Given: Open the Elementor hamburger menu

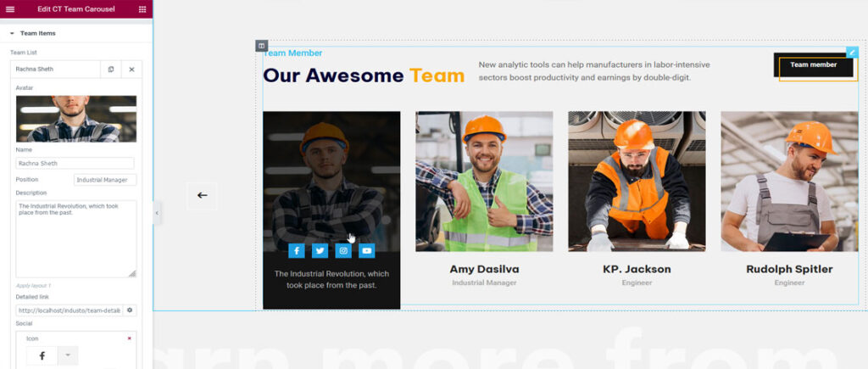Looking at the screenshot, I should pyautogui.click(x=10, y=8).
